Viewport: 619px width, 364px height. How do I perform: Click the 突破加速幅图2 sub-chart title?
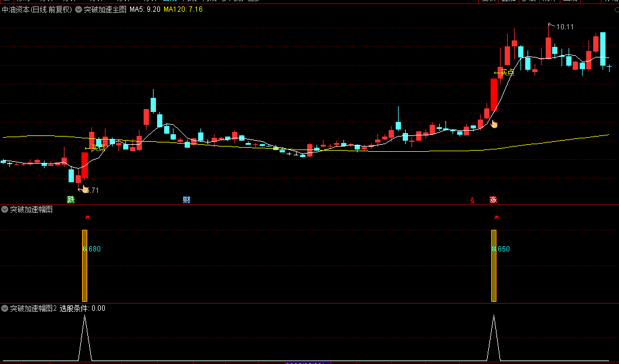coord(33,308)
